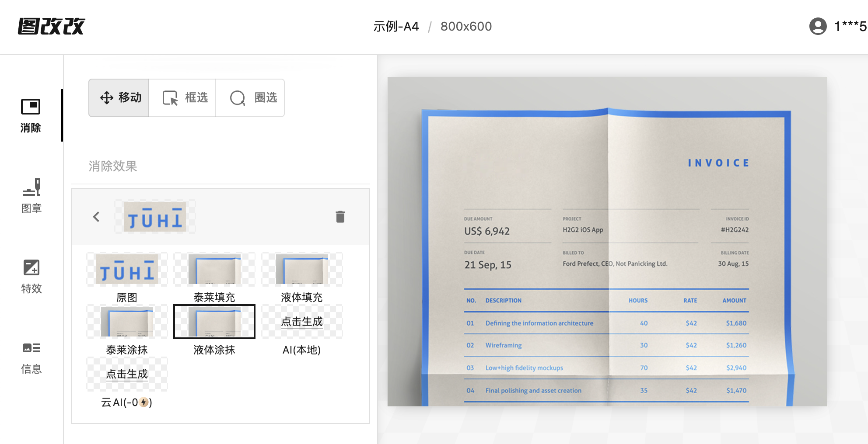Apply the 液体填充 effect
The image size is (868, 444).
[302, 270]
